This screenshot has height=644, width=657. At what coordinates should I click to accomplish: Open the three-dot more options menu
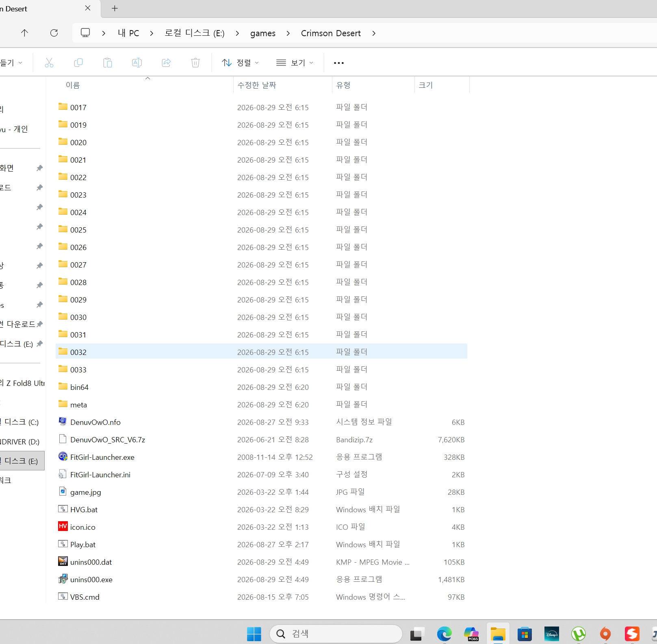click(339, 63)
